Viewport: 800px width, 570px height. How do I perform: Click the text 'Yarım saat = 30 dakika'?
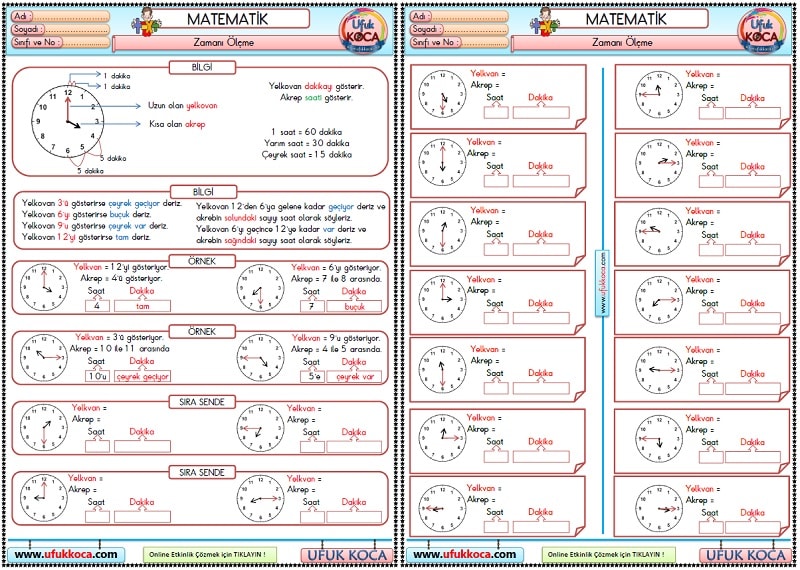pos(307,143)
